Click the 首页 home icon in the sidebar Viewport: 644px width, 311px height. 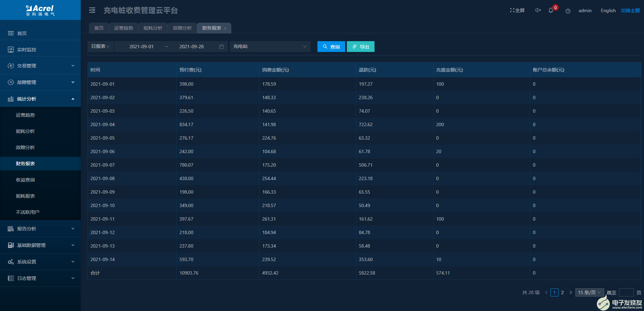(x=11, y=33)
